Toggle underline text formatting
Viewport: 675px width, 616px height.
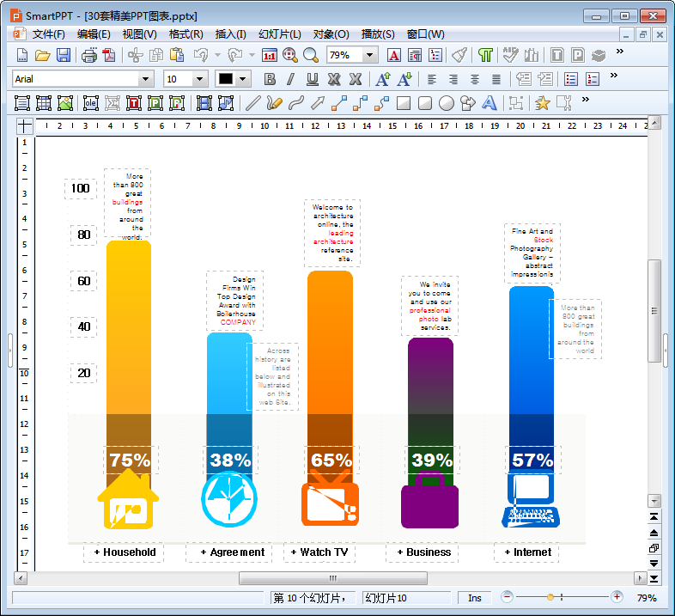(313, 79)
